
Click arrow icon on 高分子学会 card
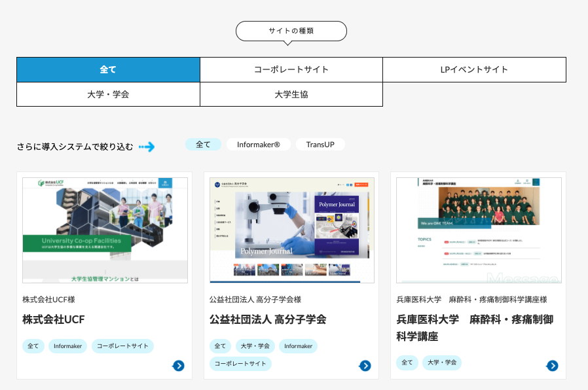365,366
